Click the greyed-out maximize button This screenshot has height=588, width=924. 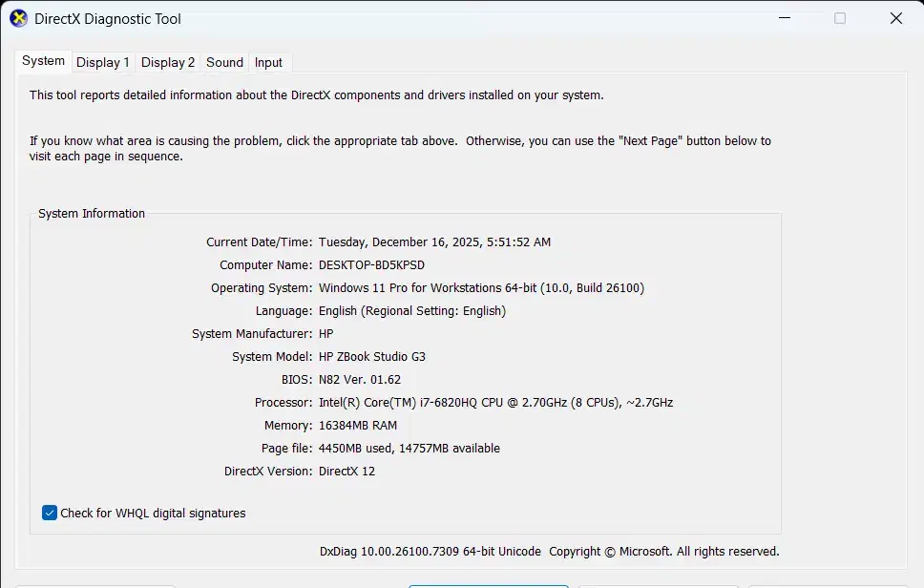pos(840,18)
